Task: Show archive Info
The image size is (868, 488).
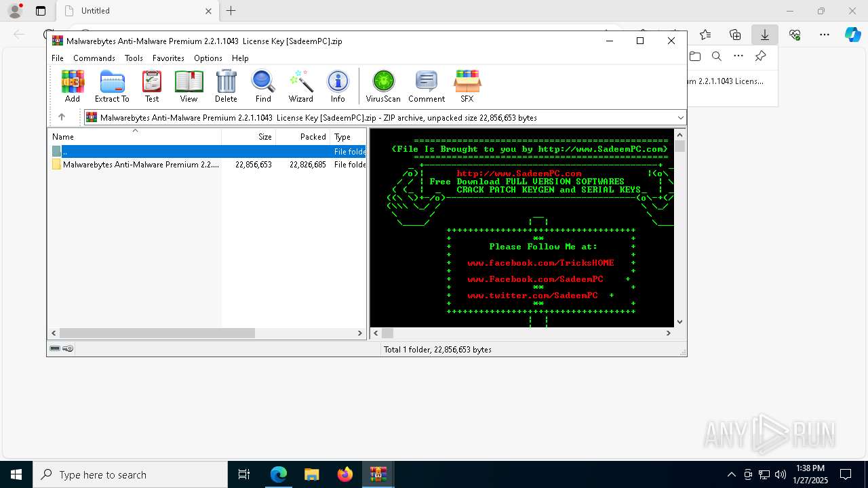Action: [338, 86]
